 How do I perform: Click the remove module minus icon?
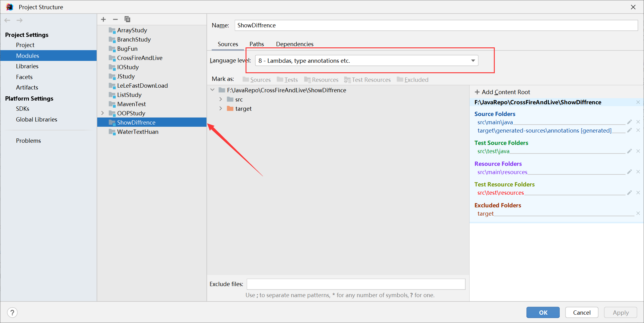point(115,19)
